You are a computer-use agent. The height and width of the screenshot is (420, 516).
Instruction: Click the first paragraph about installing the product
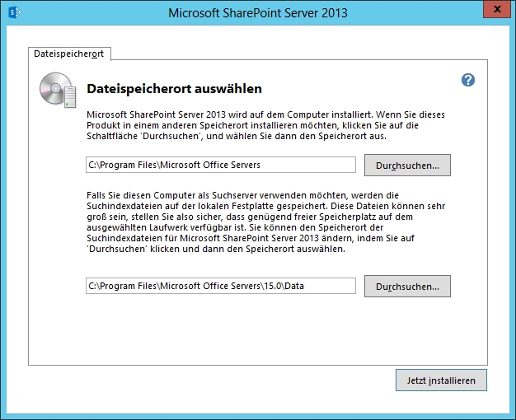coord(237,122)
